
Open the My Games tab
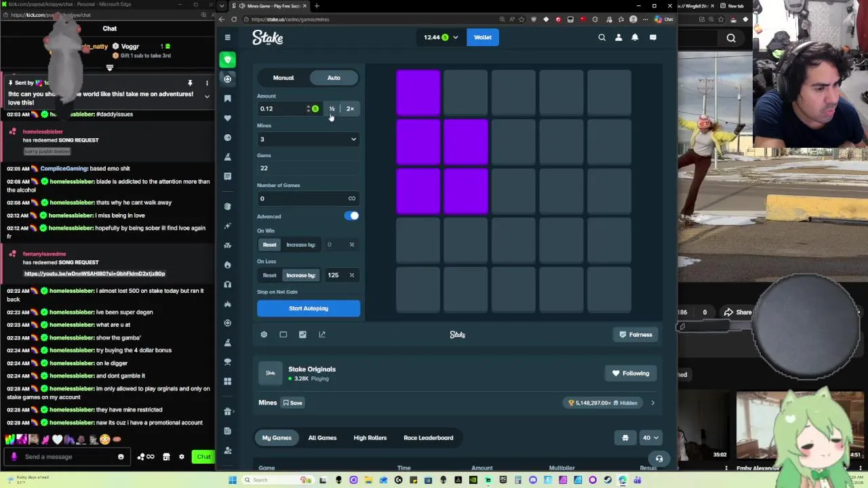pyautogui.click(x=277, y=438)
